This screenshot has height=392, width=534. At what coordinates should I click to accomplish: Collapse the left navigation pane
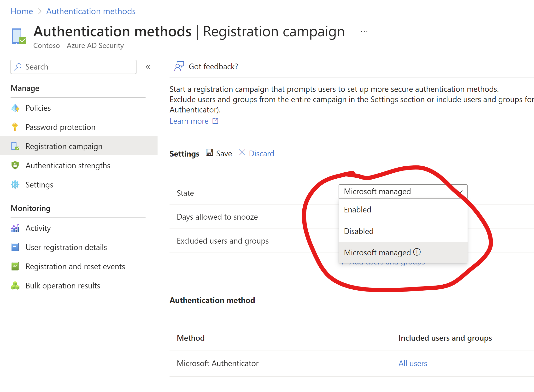(148, 67)
